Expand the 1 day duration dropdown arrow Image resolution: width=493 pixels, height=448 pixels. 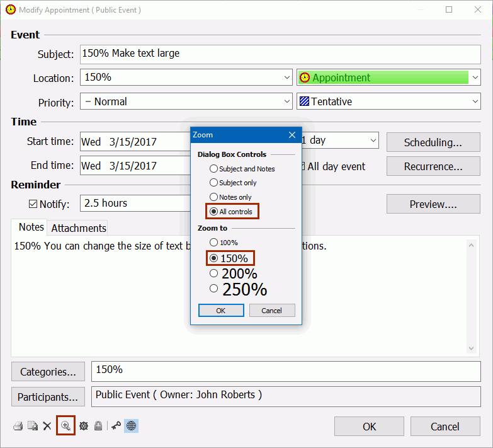click(373, 141)
